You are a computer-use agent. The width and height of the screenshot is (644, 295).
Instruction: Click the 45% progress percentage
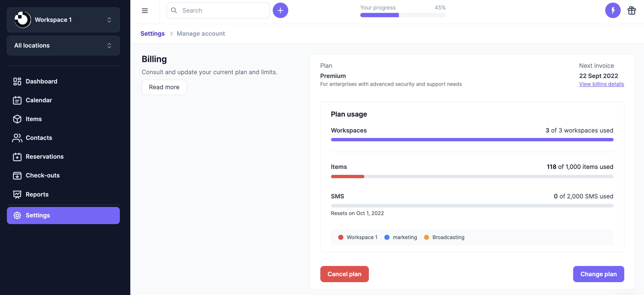pos(440,8)
